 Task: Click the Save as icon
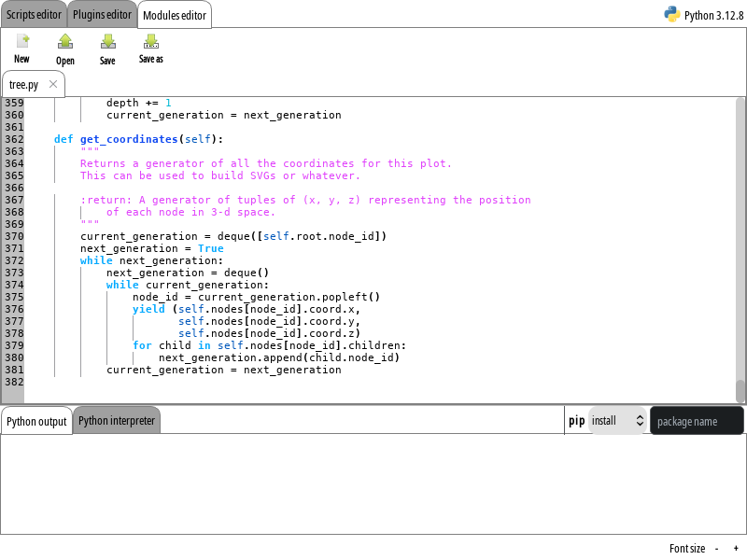150,41
